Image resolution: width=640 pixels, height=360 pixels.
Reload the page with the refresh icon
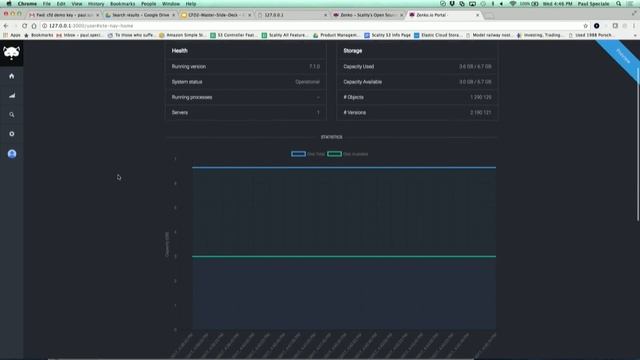coord(24,26)
